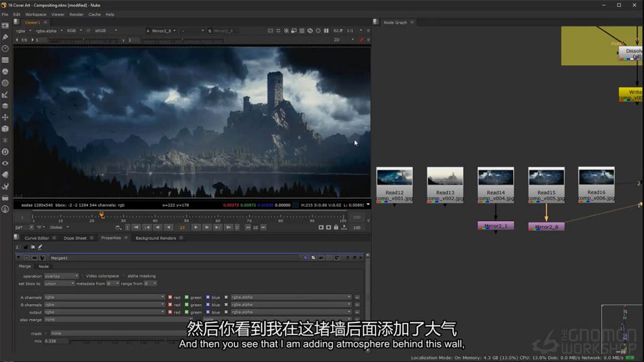
Task: Click the mix value field showing 0.338
Action: click(56, 341)
